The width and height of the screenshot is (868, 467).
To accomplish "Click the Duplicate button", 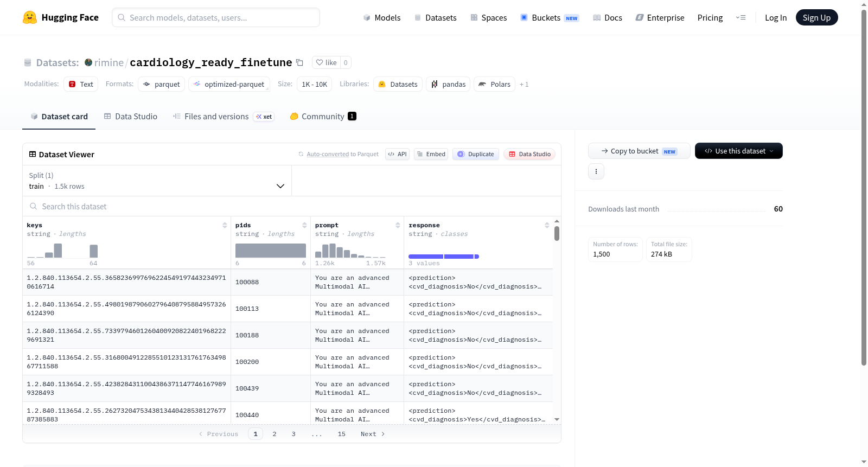I will tap(476, 154).
